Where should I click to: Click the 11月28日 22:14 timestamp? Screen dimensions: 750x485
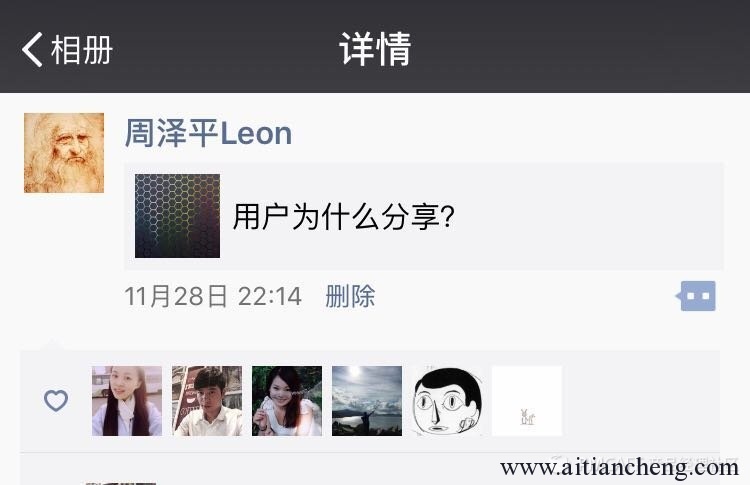213,296
